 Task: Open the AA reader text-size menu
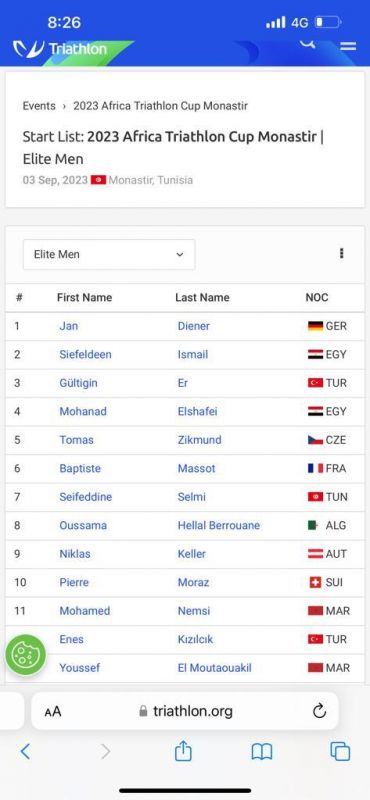coord(53,711)
